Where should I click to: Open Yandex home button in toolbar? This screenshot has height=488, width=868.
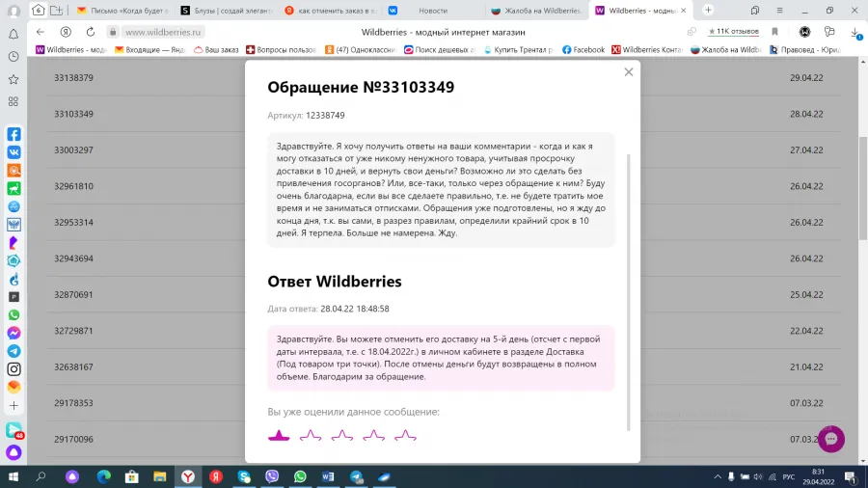coord(66,32)
